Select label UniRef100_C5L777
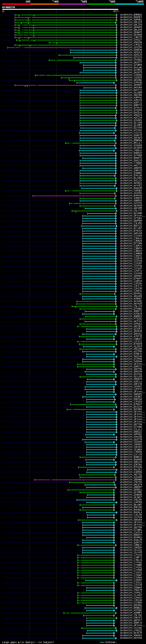146x644 pixels. [x=131, y=211]
